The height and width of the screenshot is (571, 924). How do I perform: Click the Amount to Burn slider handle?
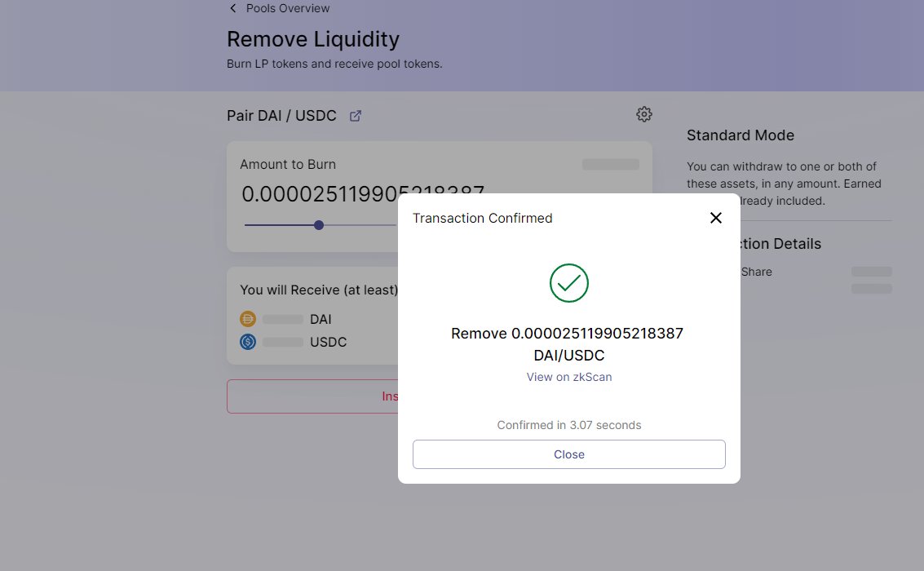pyautogui.click(x=319, y=225)
